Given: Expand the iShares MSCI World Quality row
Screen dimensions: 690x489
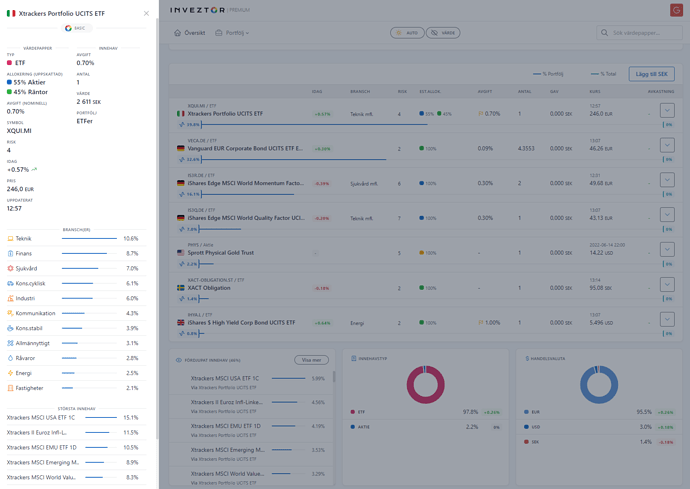Looking at the screenshot, I should (x=667, y=215).
